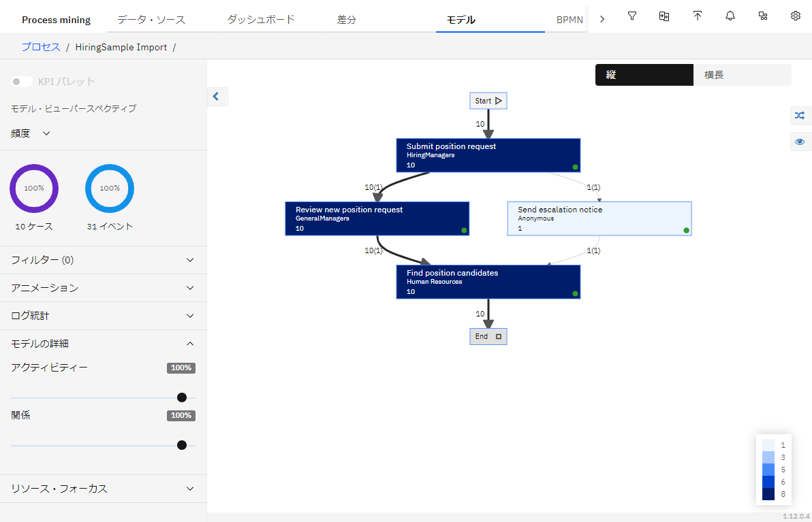Click the 関係 100% badge
The image size is (812, 522).
click(x=181, y=415)
